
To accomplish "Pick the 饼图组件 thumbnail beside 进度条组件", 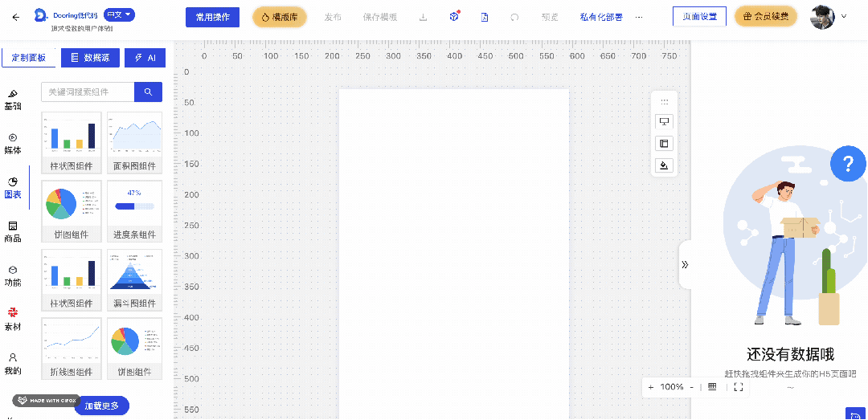I will pyautogui.click(x=72, y=211).
